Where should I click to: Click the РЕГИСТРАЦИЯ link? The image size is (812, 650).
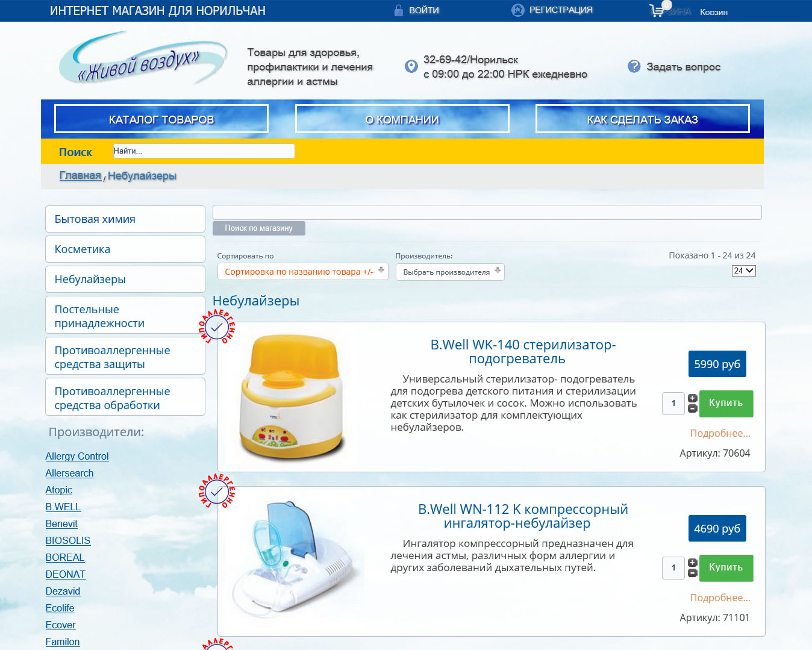(x=561, y=10)
